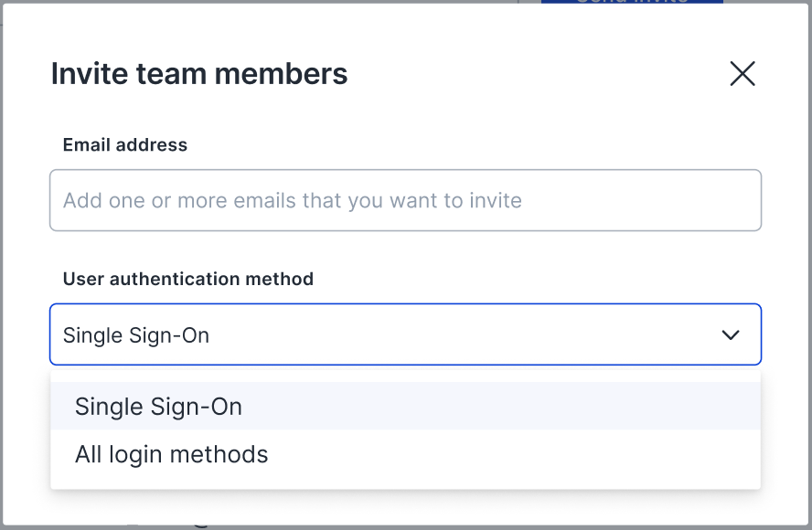812x530 pixels.
Task: Dismiss the invite modal with the X button
Action: point(742,74)
